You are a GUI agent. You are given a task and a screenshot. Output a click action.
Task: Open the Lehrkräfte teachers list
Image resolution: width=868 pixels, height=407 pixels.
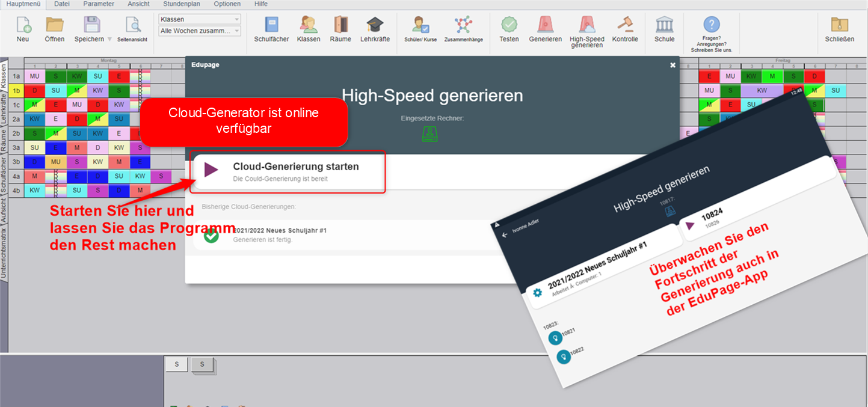375,29
